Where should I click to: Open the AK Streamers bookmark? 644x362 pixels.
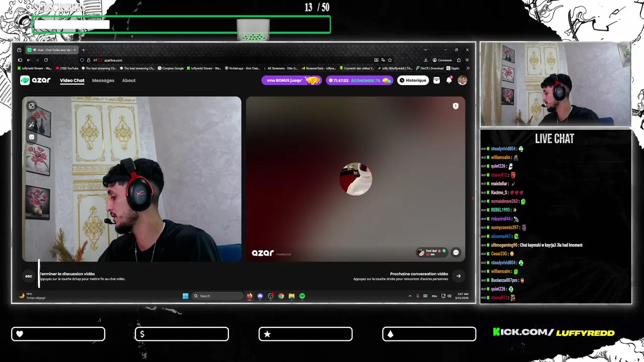pyautogui.click(x=280, y=68)
